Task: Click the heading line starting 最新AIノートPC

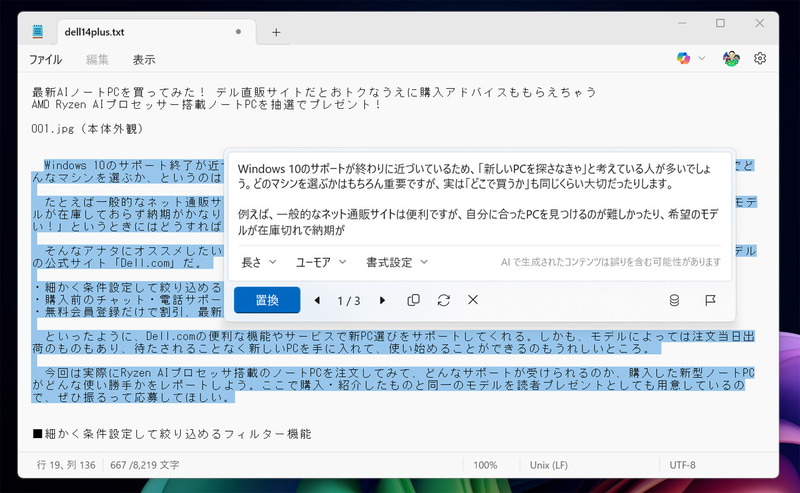Action: point(314,92)
